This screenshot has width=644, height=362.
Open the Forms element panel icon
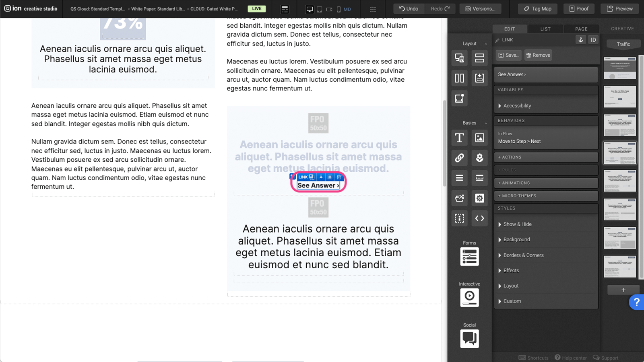[x=469, y=257]
